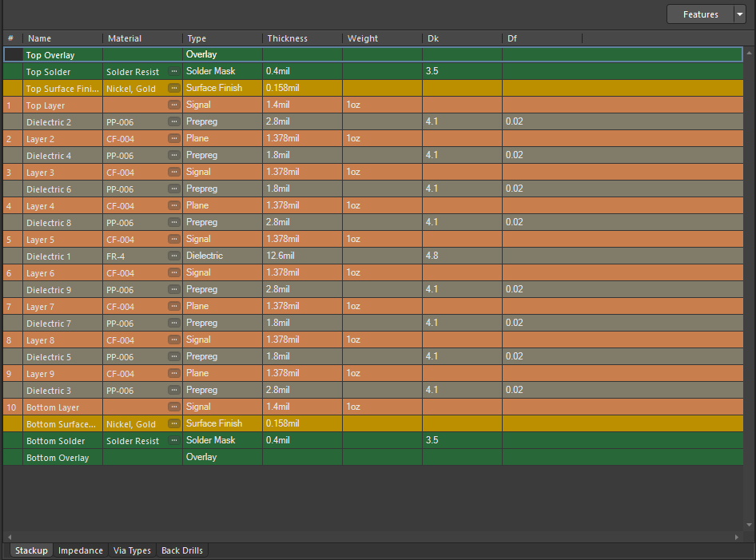This screenshot has width=756, height=560.
Task: Open the Via Types tab
Action: (132, 550)
